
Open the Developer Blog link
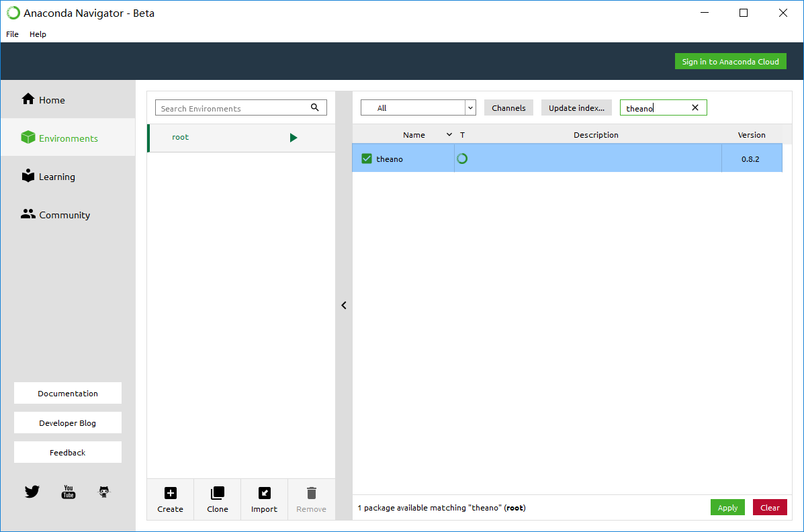click(68, 423)
